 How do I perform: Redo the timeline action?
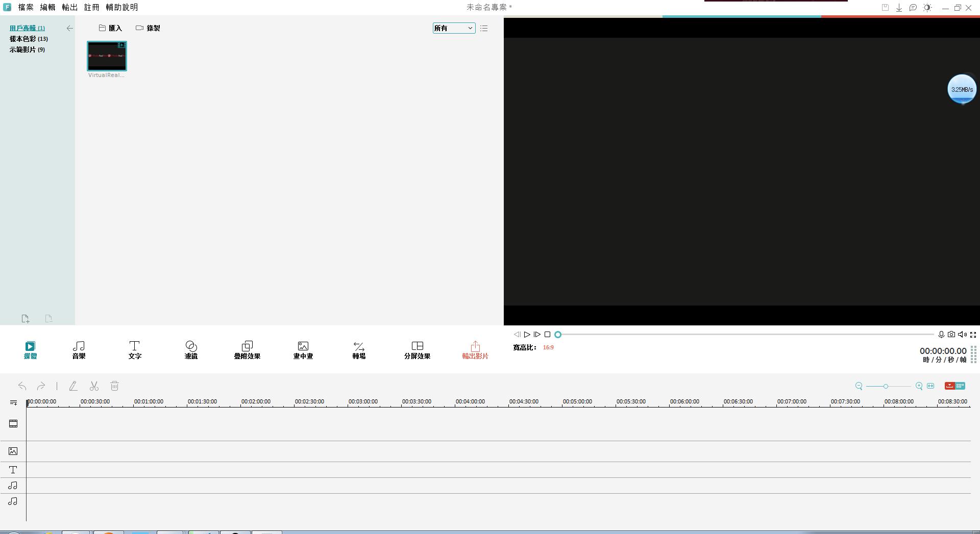(41, 386)
